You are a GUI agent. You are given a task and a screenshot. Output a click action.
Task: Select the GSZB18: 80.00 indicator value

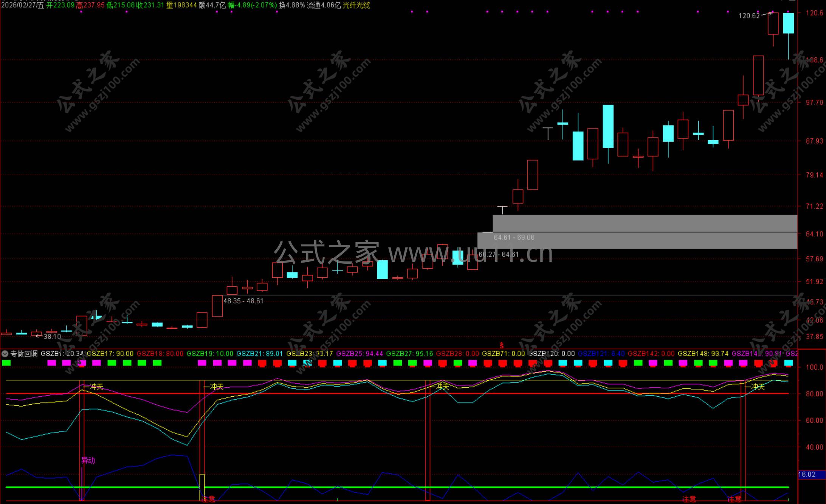point(160,354)
